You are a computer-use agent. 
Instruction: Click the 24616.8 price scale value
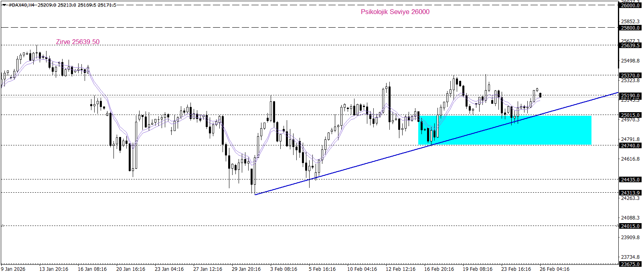[630, 159]
